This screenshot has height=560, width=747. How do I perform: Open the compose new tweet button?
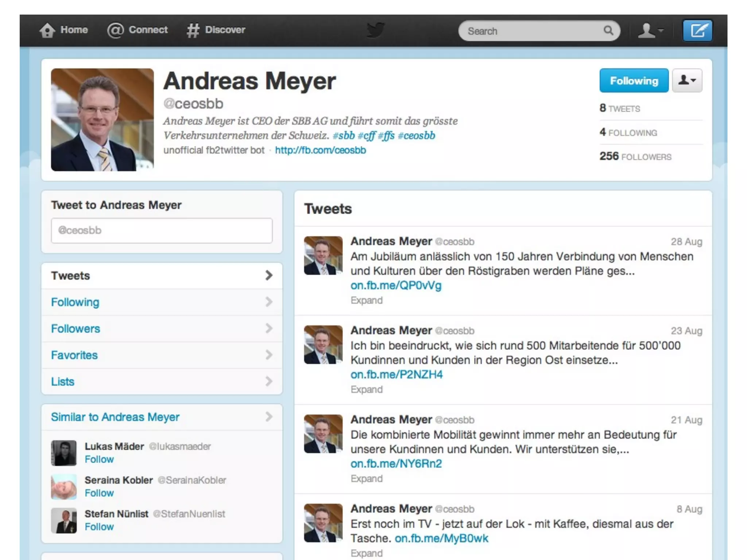click(x=697, y=31)
